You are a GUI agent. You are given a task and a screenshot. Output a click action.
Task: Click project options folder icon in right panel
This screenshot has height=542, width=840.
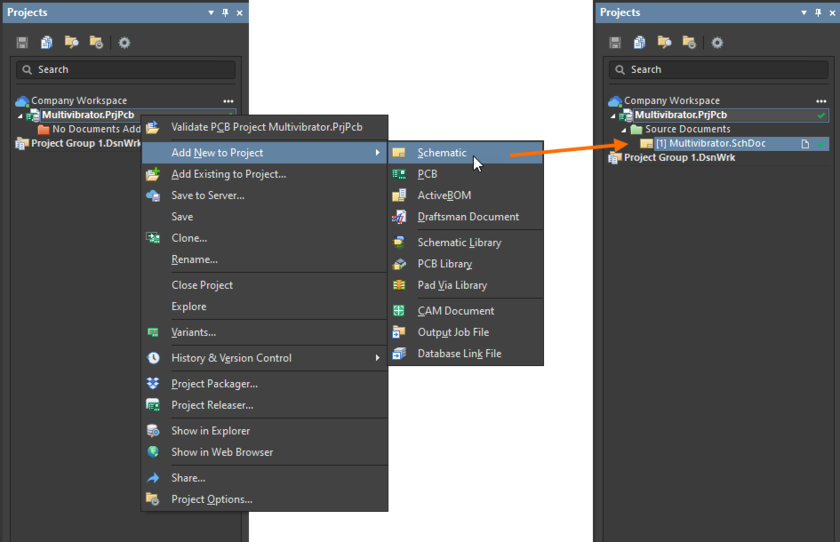pos(689,42)
